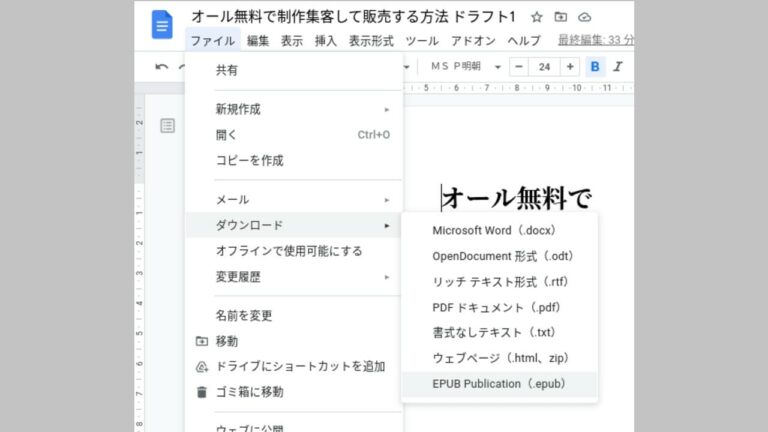Toggle bold formatting
768x432 pixels.
coord(595,67)
